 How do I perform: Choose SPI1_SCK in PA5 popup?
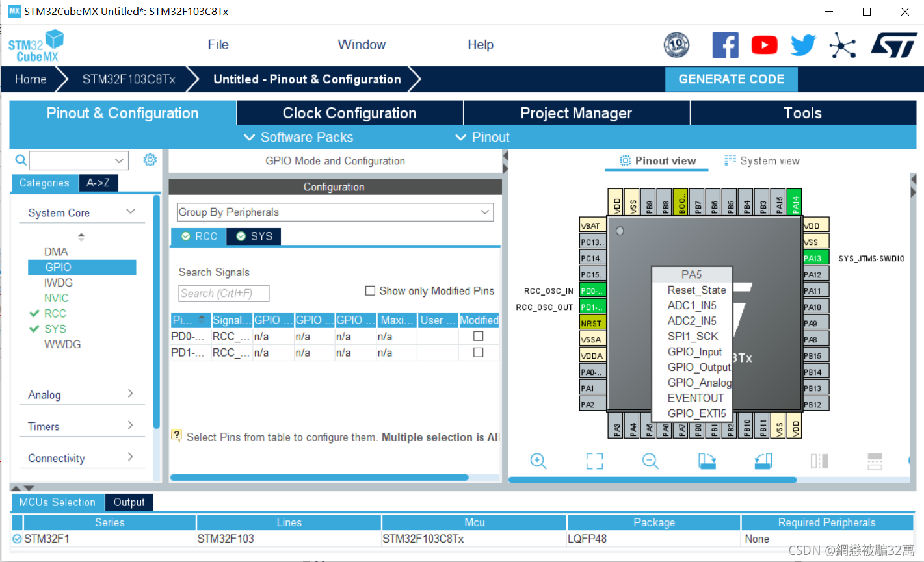(693, 337)
